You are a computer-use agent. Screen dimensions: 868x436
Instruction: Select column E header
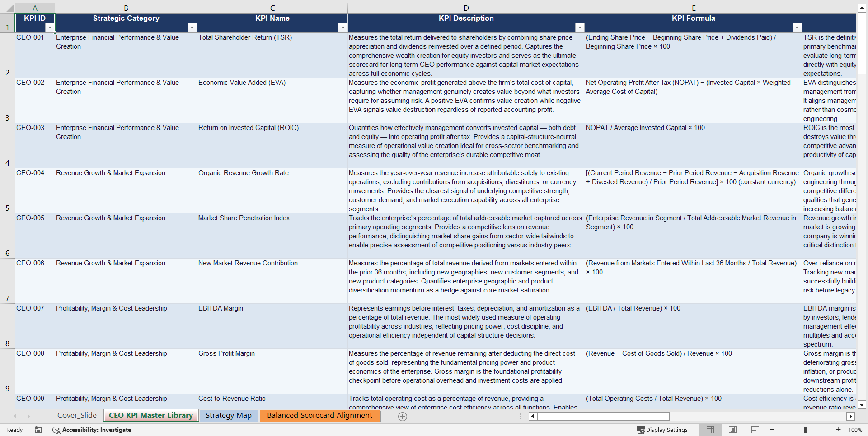click(694, 8)
